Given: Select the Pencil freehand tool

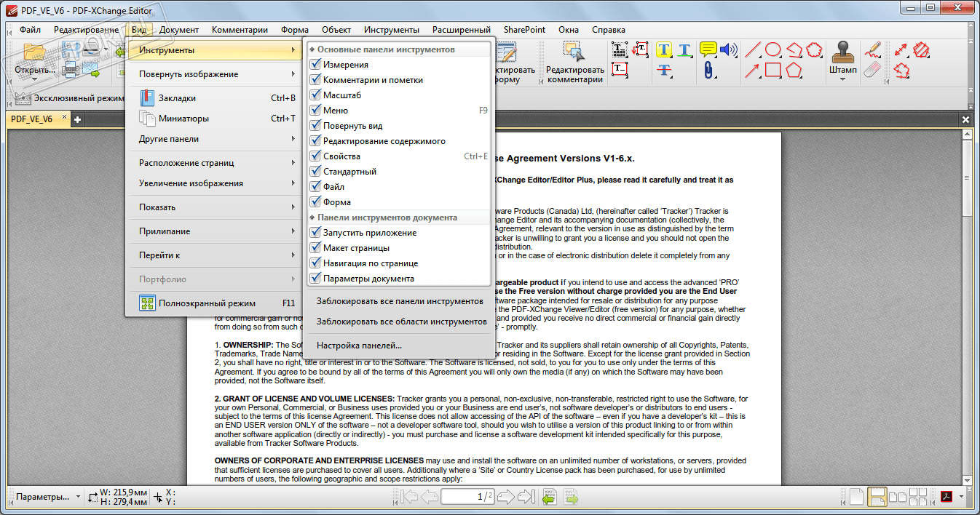Looking at the screenshot, I should coord(872,49).
